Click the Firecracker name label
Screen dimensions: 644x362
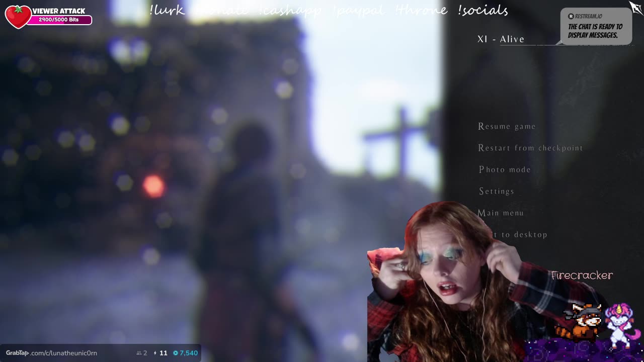point(582,276)
